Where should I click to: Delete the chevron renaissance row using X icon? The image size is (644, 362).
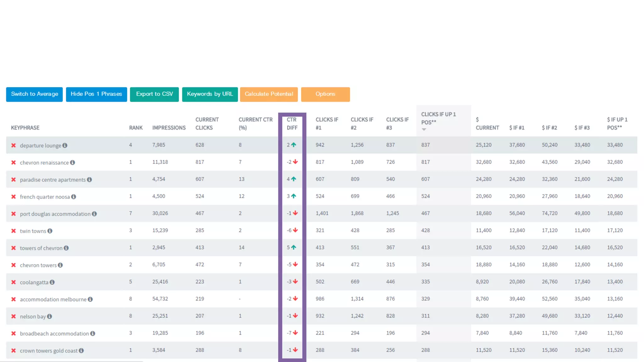(x=14, y=162)
